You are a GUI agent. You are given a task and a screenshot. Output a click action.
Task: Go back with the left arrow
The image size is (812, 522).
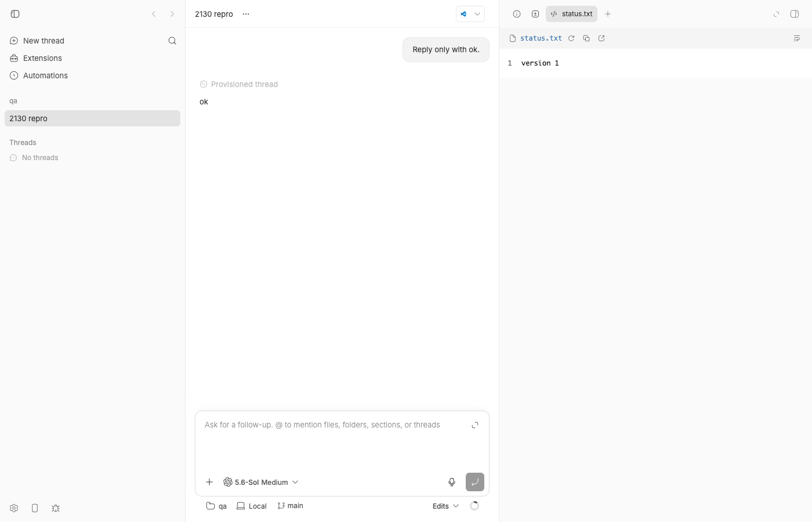(154, 14)
